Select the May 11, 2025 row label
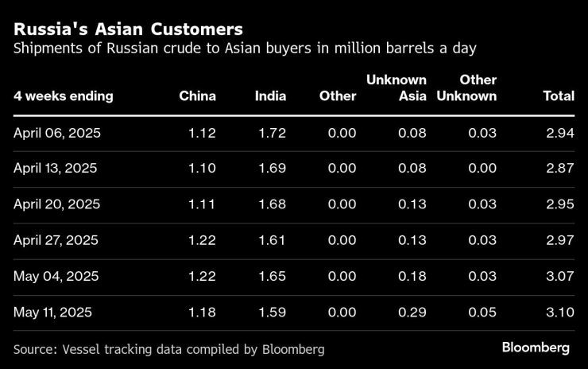588x369 pixels. pyautogui.click(x=54, y=312)
